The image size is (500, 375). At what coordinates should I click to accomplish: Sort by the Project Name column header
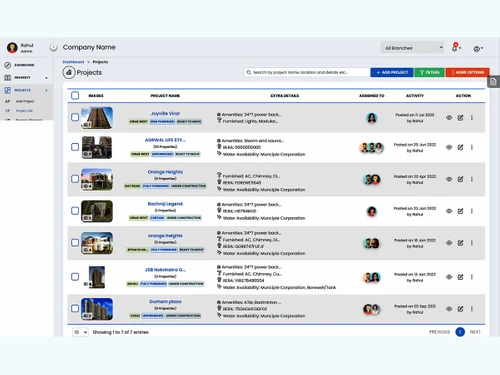click(165, 96)
